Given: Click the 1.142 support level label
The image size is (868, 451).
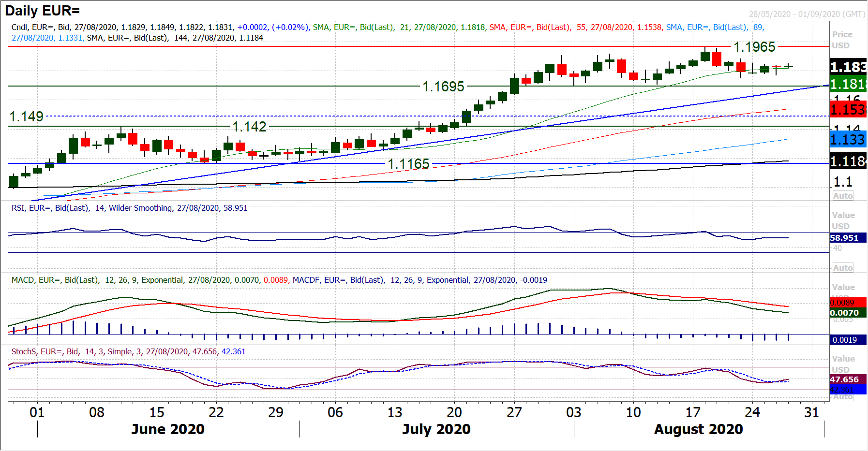Looking at the screenshot, I should (x=249, y=127).
